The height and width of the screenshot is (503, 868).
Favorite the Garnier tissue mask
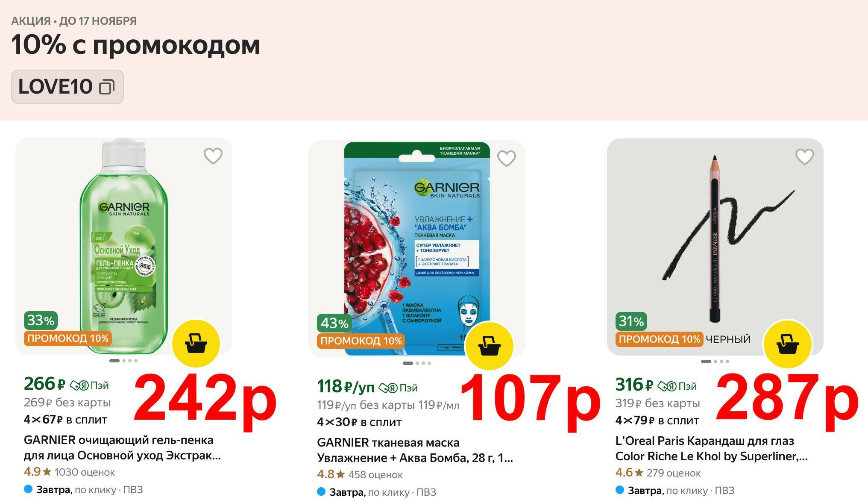pyautogui.click(x=506, y=159)
